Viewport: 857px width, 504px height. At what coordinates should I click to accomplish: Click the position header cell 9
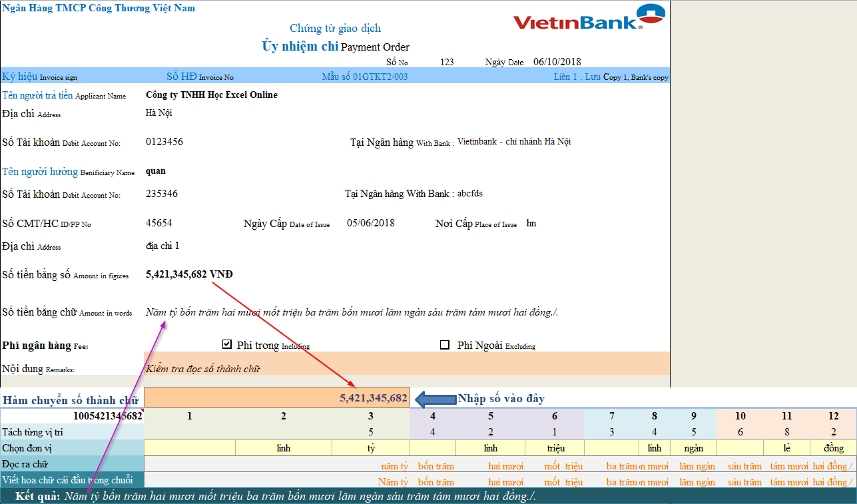click(693, 416)
